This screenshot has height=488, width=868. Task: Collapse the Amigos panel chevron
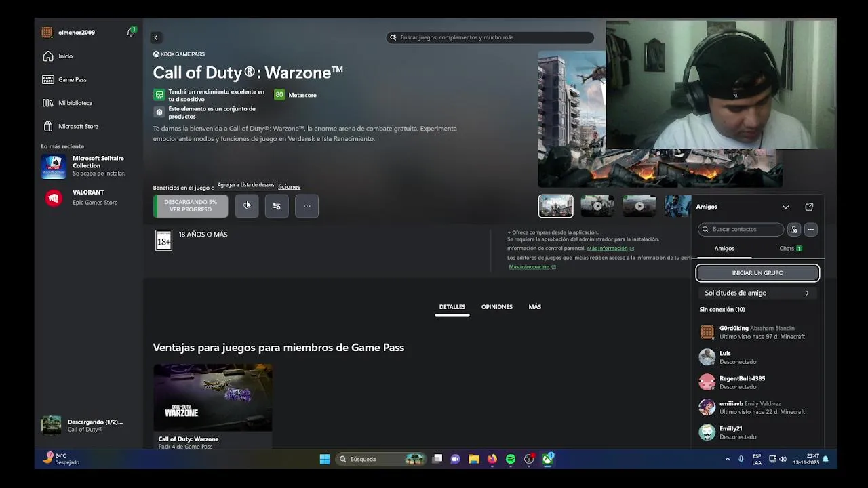point(785,207)
